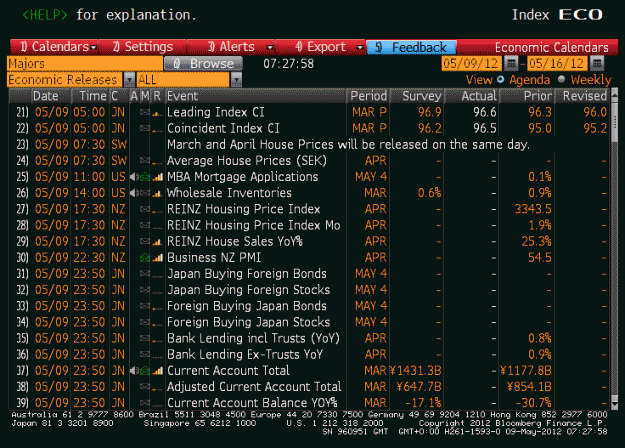The height and width of the screenshot is (448, 625).
Task: Open the Settings menu
Action: (x=143, y=47)
